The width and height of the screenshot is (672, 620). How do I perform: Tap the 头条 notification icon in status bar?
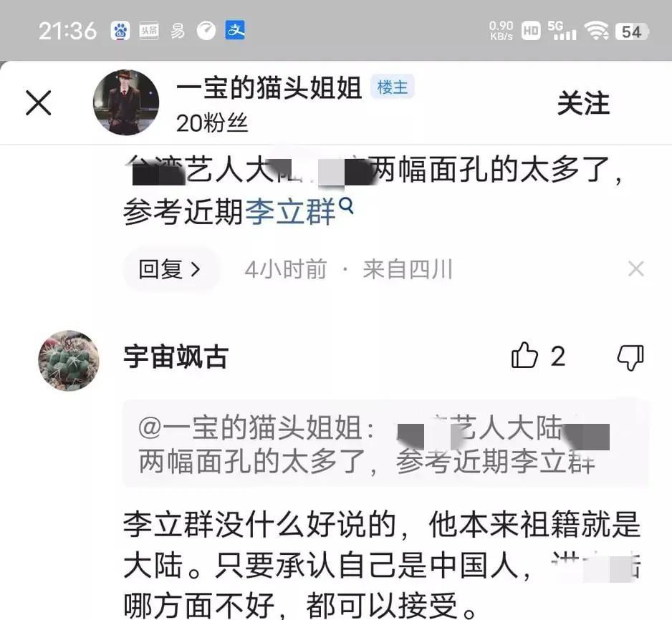click(149, 30)
